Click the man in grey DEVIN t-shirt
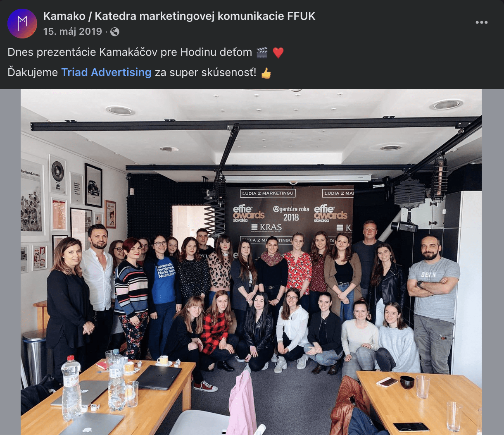 (x=433, y=304)
